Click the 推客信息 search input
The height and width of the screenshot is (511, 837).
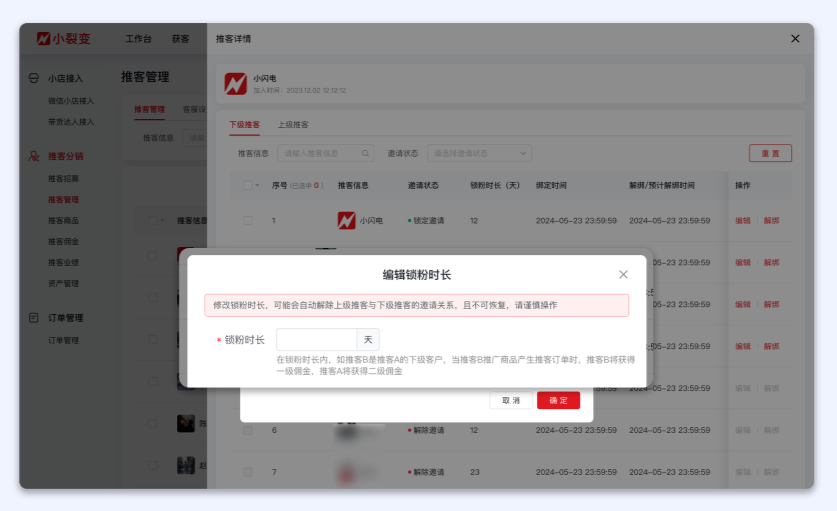[x=325, y=153]
